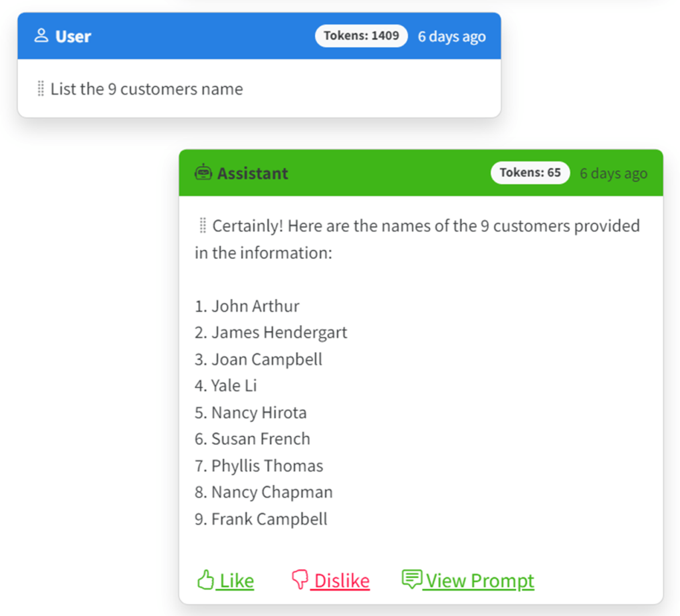Click the person icon in User header
The image size is (680, 616).
41,37
